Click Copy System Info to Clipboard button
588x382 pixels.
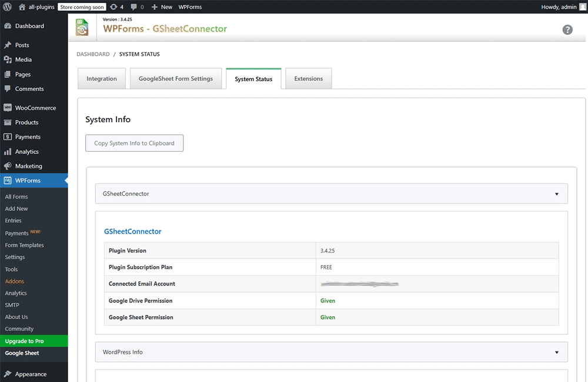134,143
